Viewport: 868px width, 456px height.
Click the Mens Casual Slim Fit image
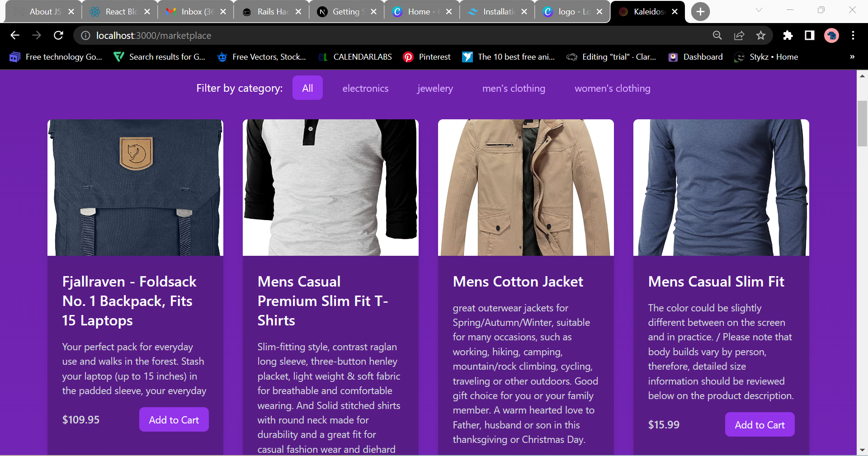tap(721, 188)
